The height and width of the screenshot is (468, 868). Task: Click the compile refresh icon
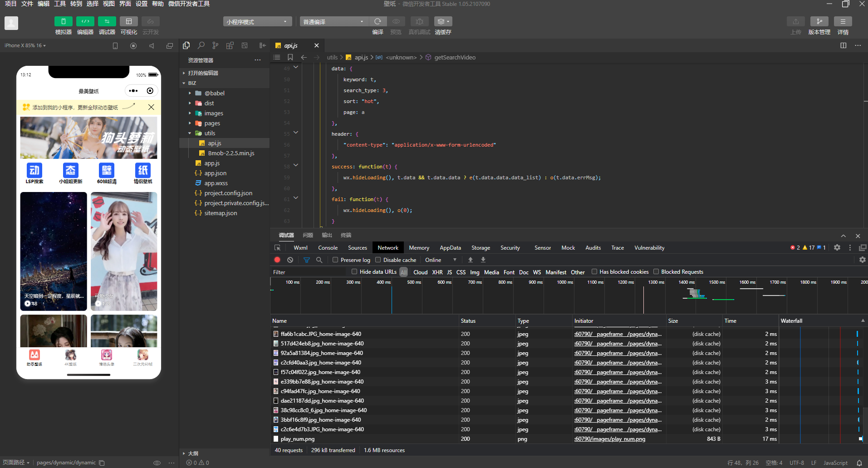tap(378, 21)
